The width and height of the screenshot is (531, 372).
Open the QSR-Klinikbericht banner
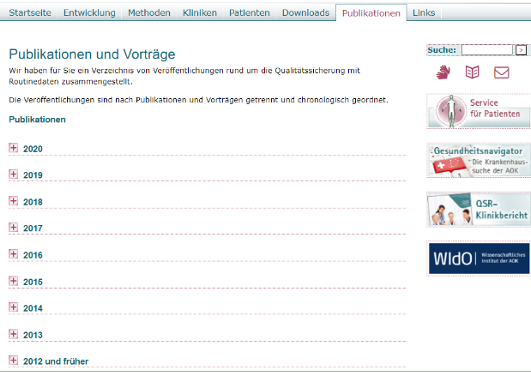coord(479,209)
